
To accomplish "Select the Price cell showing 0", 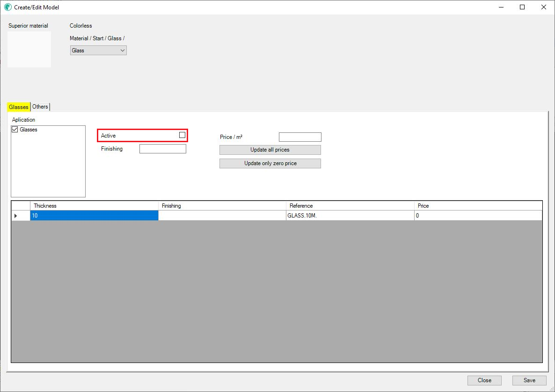I will tap(478, 216).
